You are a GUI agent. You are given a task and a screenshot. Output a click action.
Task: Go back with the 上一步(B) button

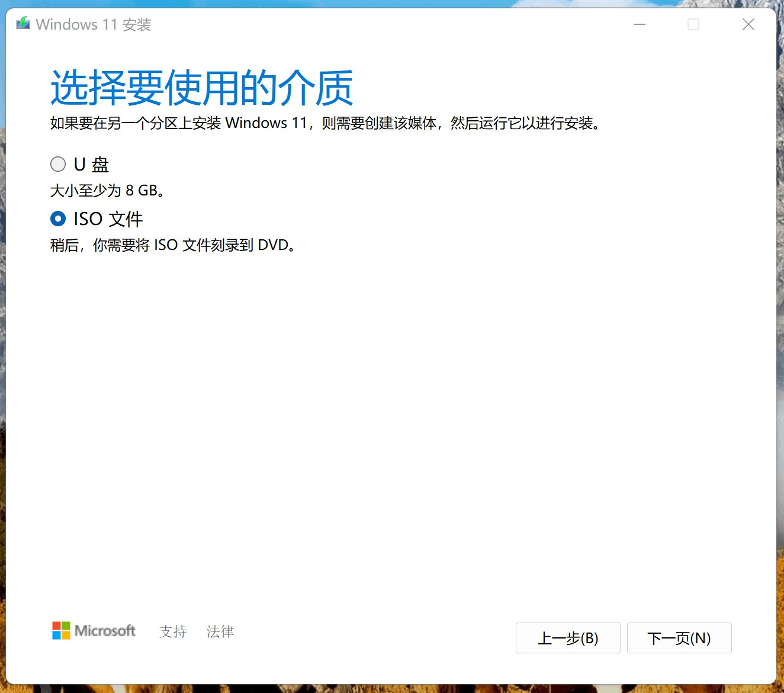pyautogui.click(x=568, y=638)
